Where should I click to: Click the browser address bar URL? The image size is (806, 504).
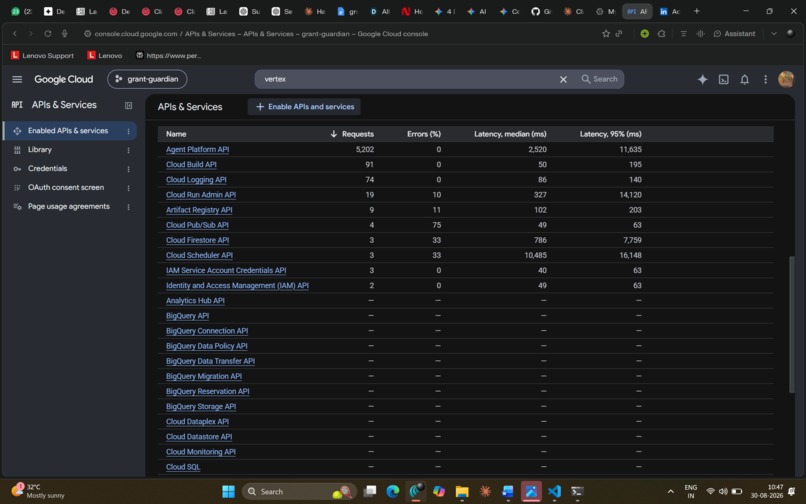point(261,34)
